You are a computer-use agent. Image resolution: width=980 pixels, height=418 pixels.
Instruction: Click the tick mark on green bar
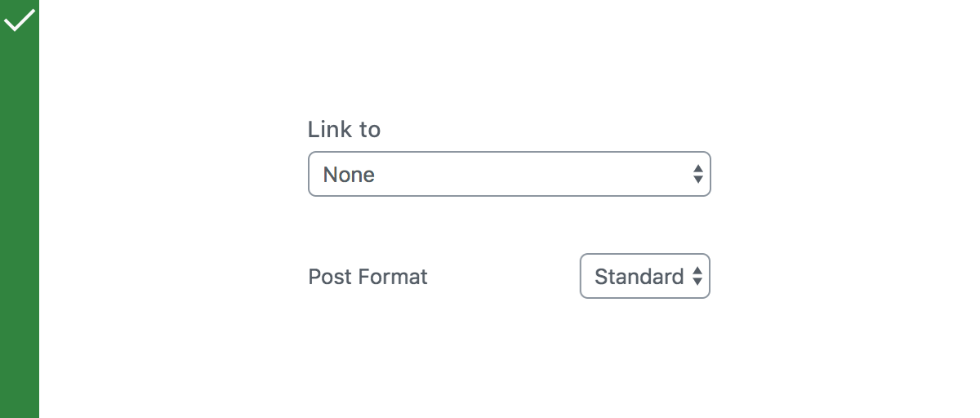[x=19, y=20]
